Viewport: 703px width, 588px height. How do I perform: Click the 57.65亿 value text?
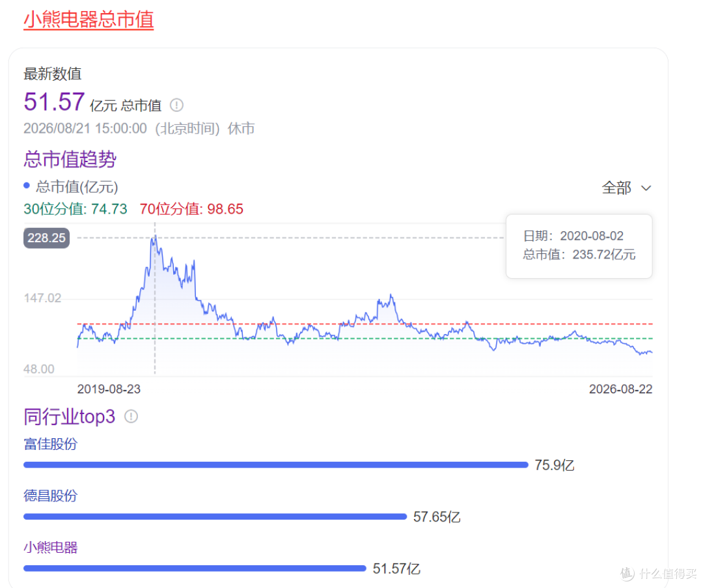[437, 516]
